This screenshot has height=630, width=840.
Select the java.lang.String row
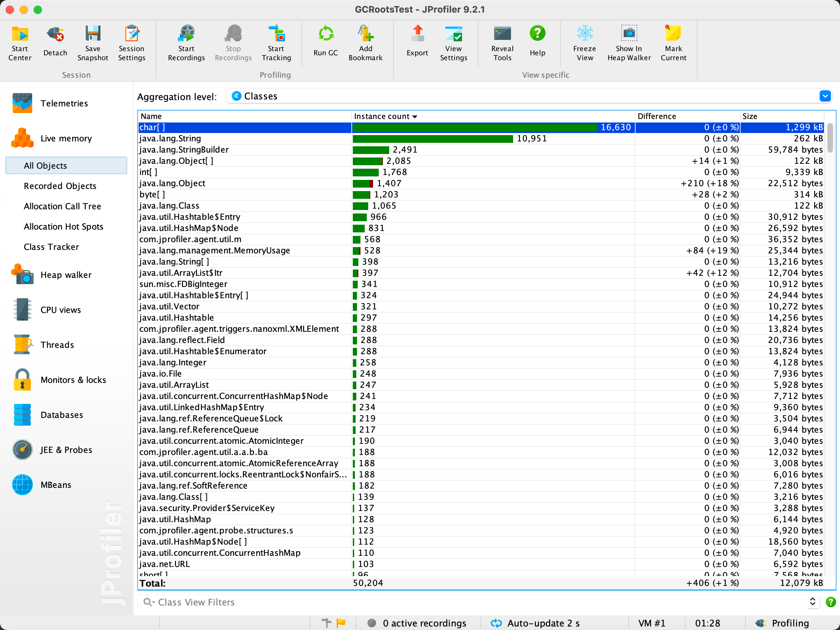[481, 139]
